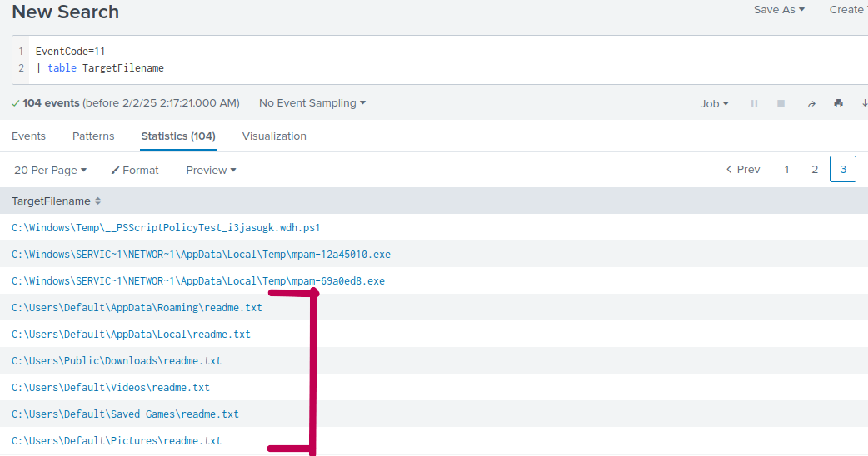Sort by the TargetFilename column header
Screen dimensions: 868x456
pyautogui.click(x=57, y=201)
